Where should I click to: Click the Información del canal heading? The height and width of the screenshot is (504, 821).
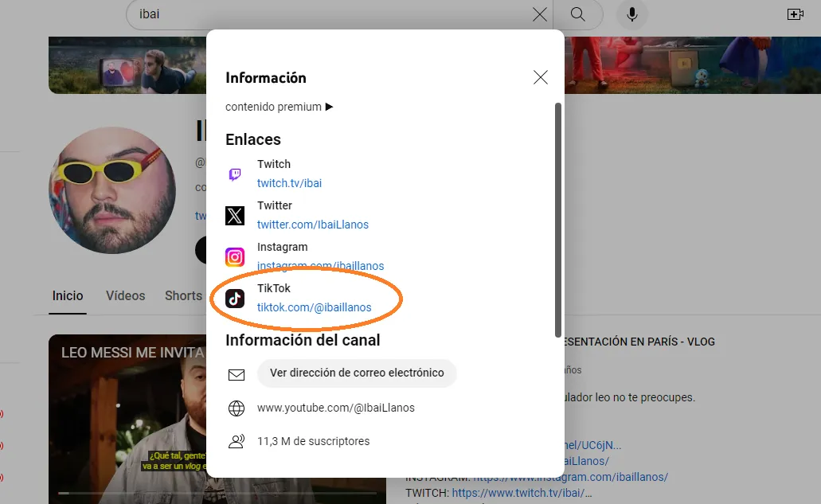pos(303,340)
